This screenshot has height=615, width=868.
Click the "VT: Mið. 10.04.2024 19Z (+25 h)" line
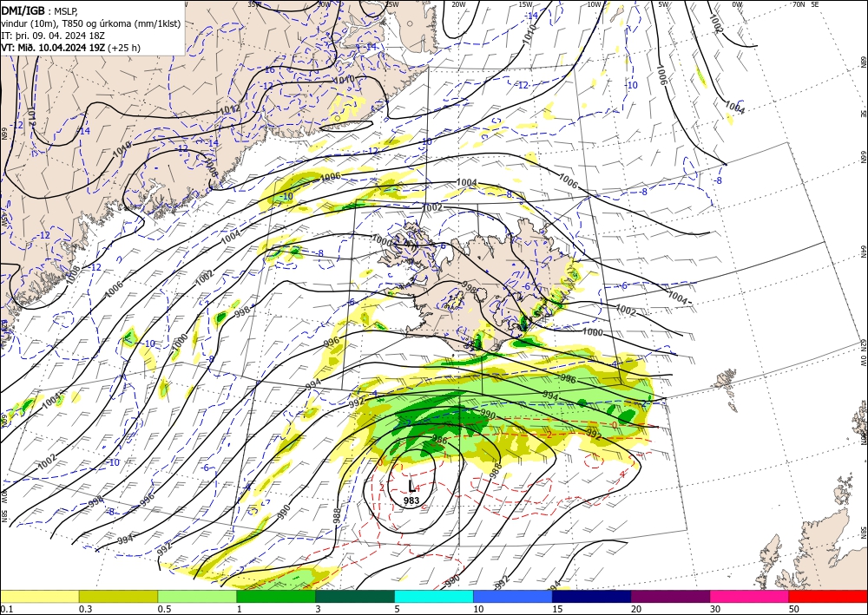pyautogui.click(x=71, y=48)
